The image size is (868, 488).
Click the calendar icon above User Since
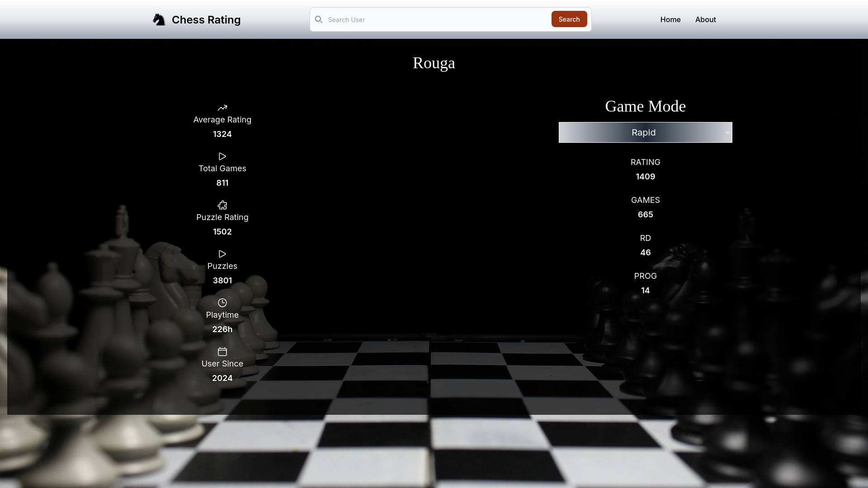tap(222, 352)
